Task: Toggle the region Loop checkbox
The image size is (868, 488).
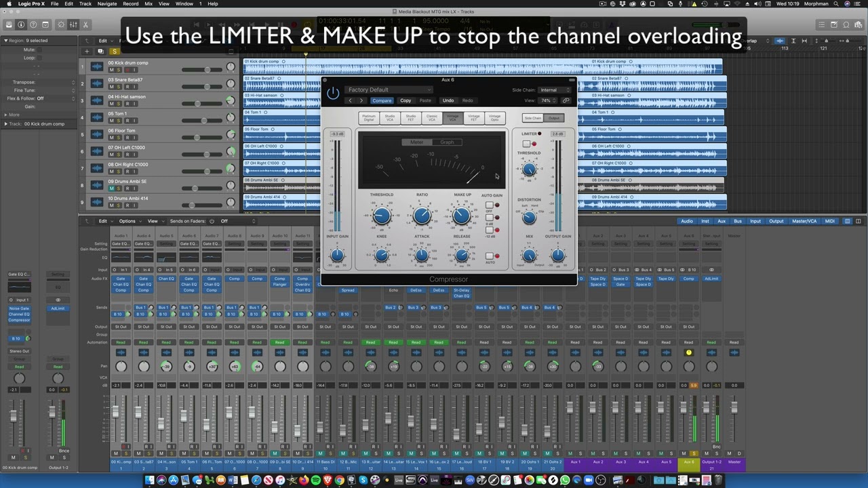Action: click(38, 58)
